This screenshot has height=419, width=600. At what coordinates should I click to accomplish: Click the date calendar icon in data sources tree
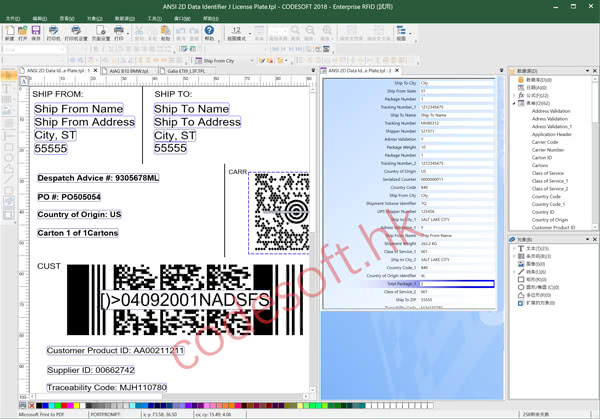520,88
